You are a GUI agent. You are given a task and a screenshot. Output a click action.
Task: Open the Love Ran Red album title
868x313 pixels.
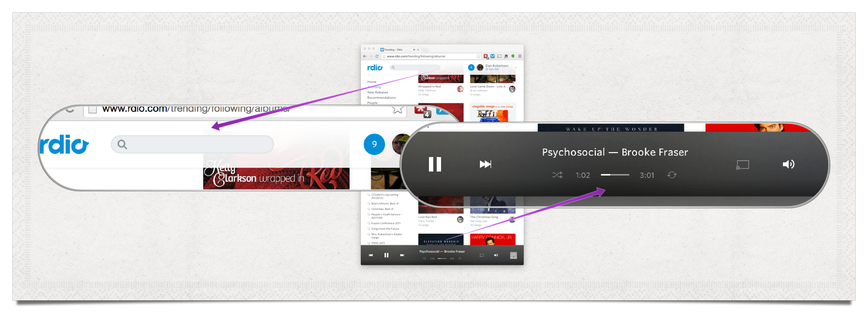427,217
